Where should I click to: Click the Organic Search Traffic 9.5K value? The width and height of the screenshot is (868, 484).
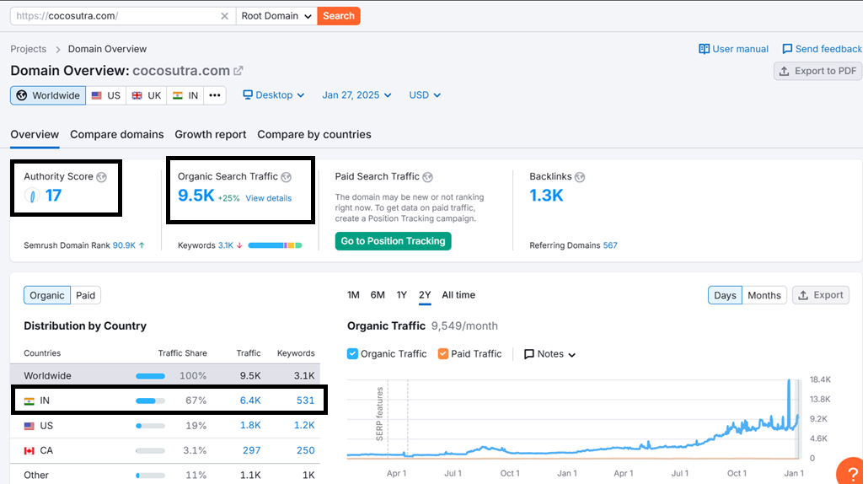click(196, 196)
